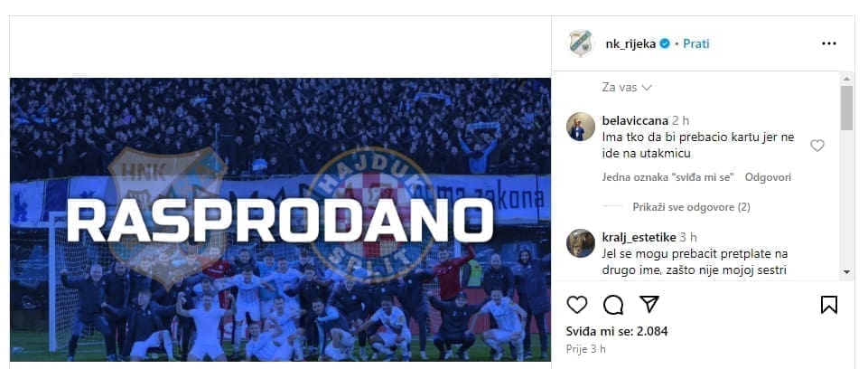
Task: Like the post with the heart icon
Action: (x=577, y=305)
